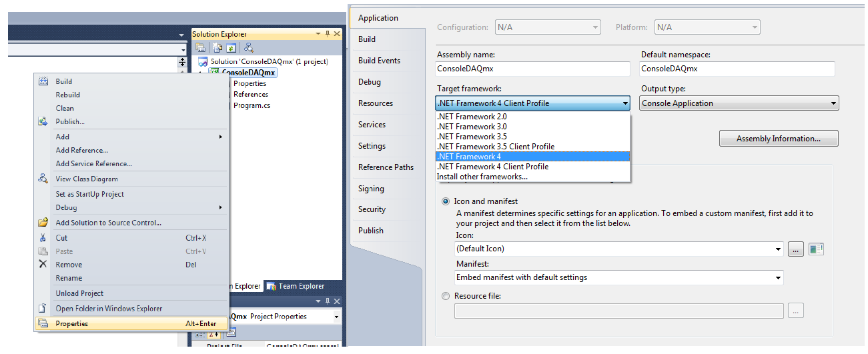Choose .NET Framework 4 from the list
Screen dimensions: 868x354
(532, 157)
